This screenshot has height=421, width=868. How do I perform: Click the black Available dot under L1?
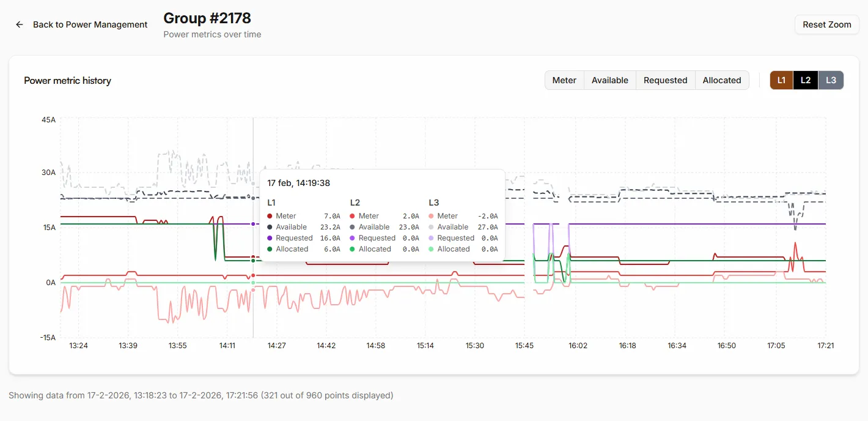tap(269, 227)
